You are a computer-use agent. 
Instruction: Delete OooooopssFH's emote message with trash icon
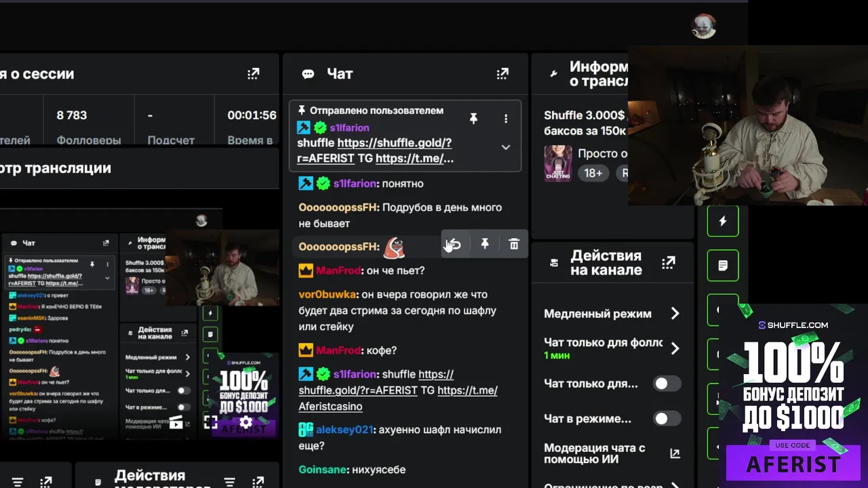[x=514, y=245]
